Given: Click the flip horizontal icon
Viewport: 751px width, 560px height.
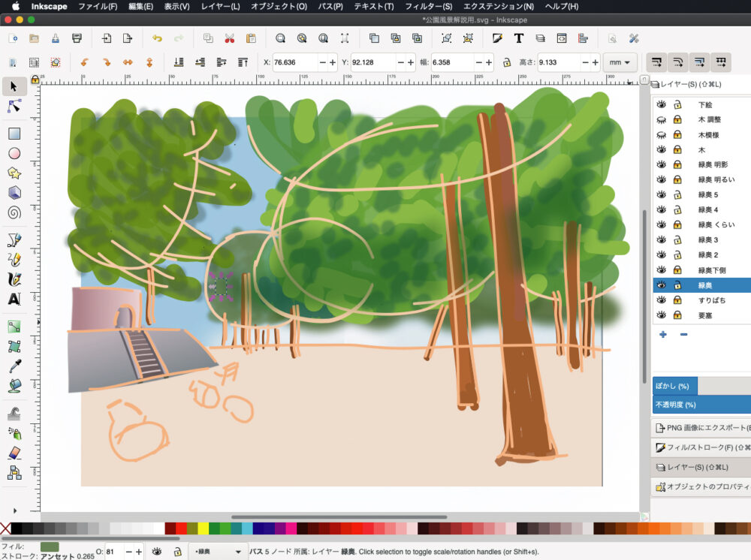Looking at the screenshot, I should pos(128,62).
